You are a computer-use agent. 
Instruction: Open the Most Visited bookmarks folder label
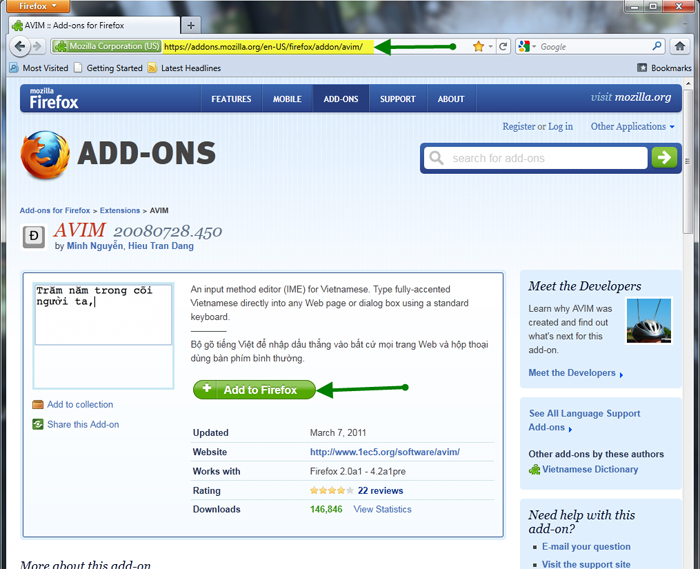point(46,68)
